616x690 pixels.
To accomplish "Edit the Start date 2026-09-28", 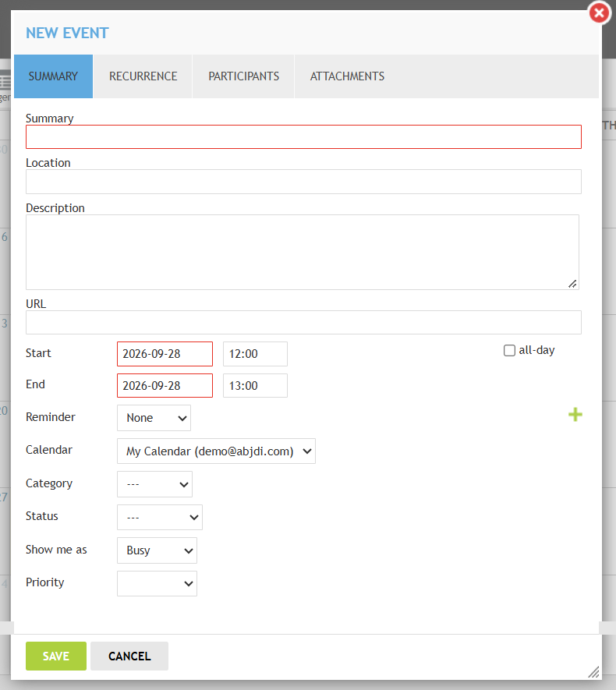I will pyautogui.click(x=165, y=354).
